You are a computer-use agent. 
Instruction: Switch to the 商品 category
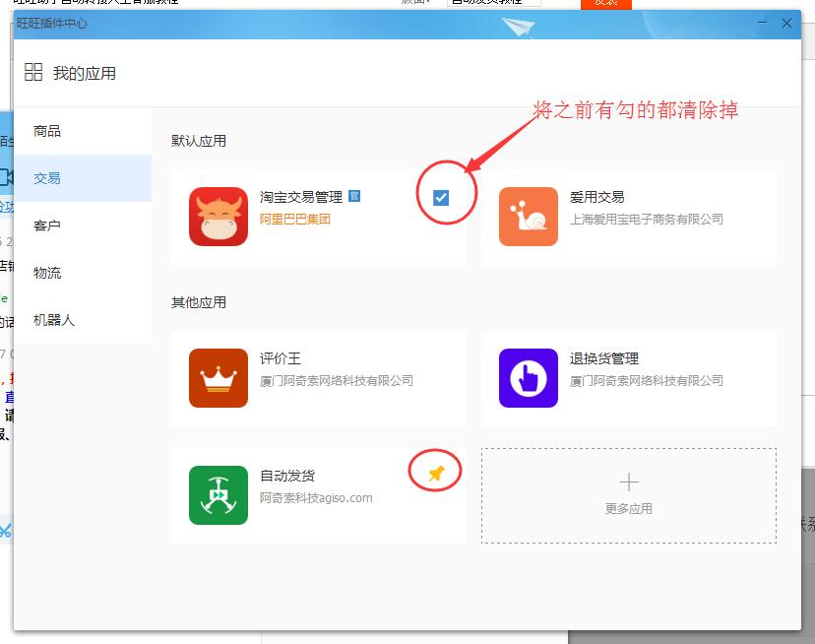83,131
